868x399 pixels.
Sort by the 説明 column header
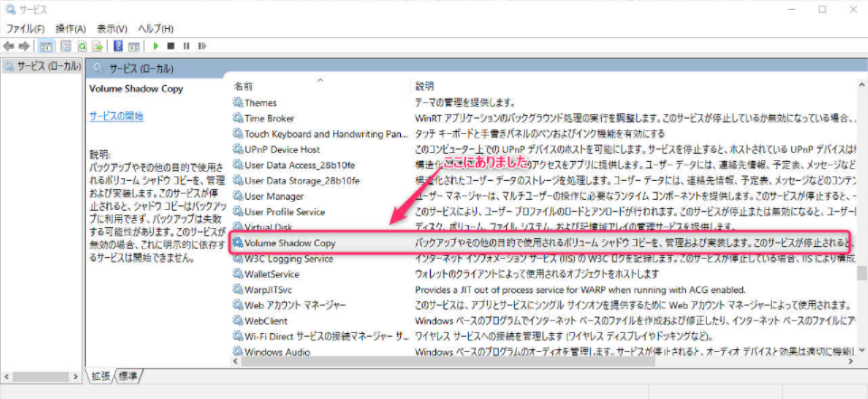[x=424, y=86]
